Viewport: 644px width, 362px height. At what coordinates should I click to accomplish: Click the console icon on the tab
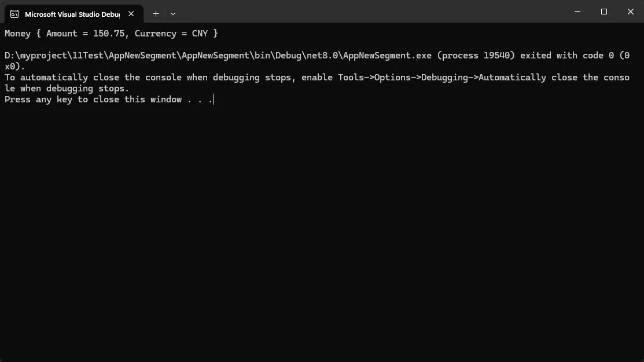(14, 14)
